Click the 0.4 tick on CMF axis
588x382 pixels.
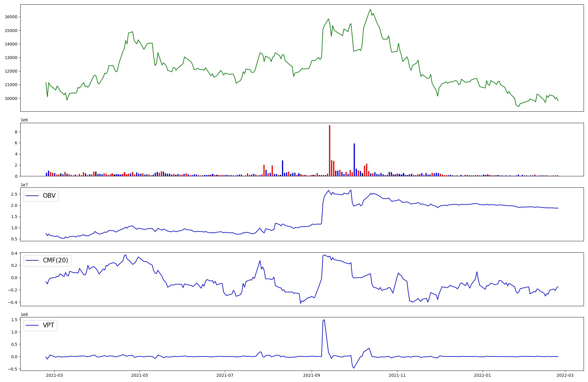14,253
